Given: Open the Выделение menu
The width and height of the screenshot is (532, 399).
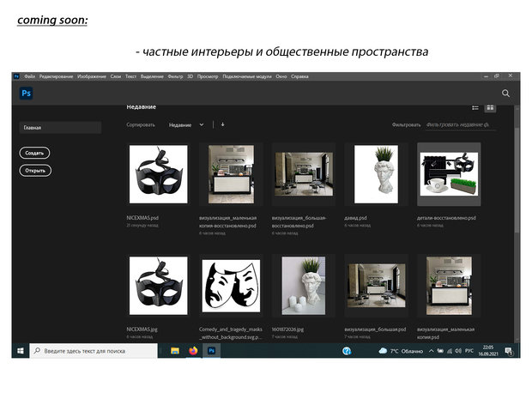Looking at the screenshot, I should 152,76.
